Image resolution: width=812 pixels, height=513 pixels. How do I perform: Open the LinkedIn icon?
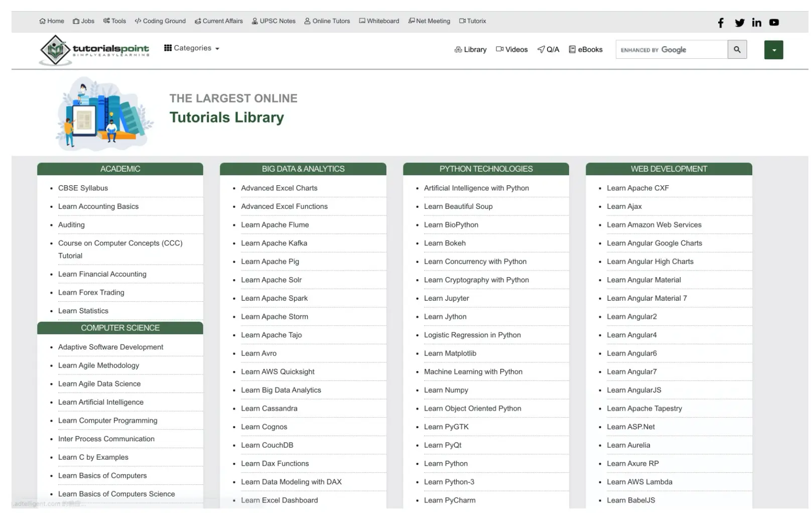point(756,23)
